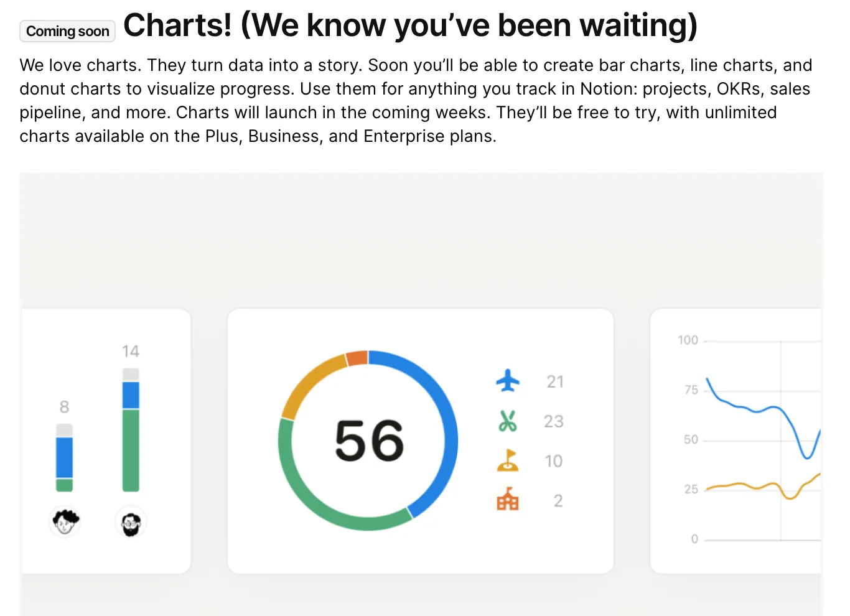Select the small orange donut segment
This screenshot has height=616, width=850.
point(357,358)
